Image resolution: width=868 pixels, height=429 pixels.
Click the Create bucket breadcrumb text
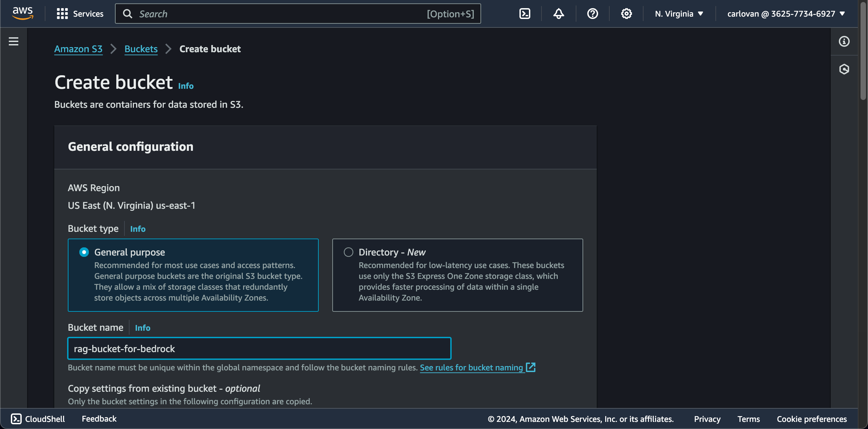[210, 49]
